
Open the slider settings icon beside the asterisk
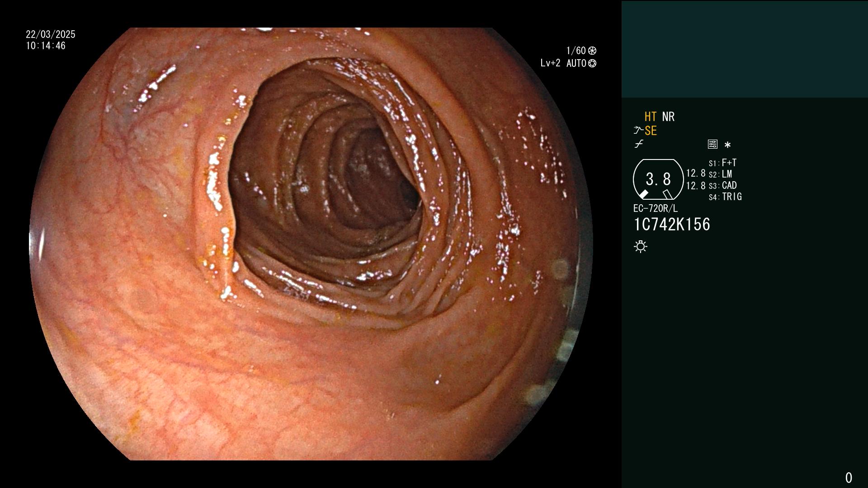tap(712, 145)
